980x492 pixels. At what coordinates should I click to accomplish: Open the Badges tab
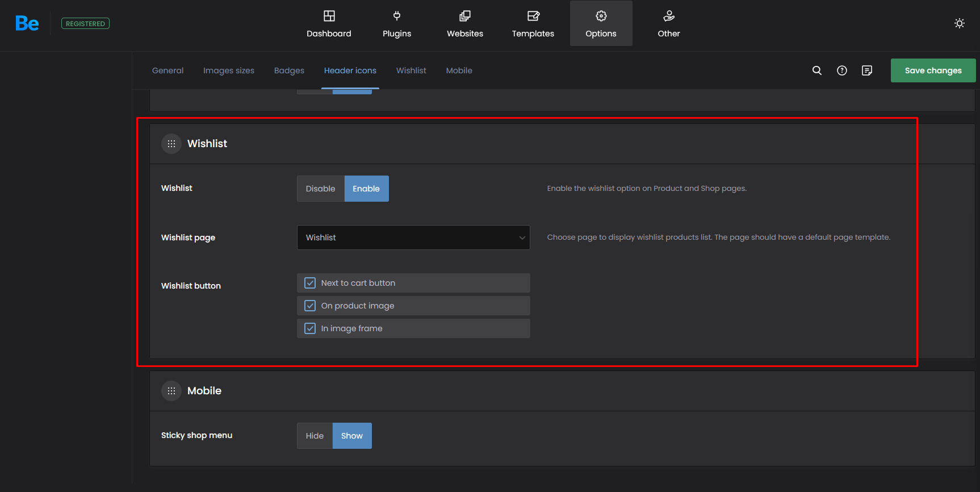coord(289,70)
